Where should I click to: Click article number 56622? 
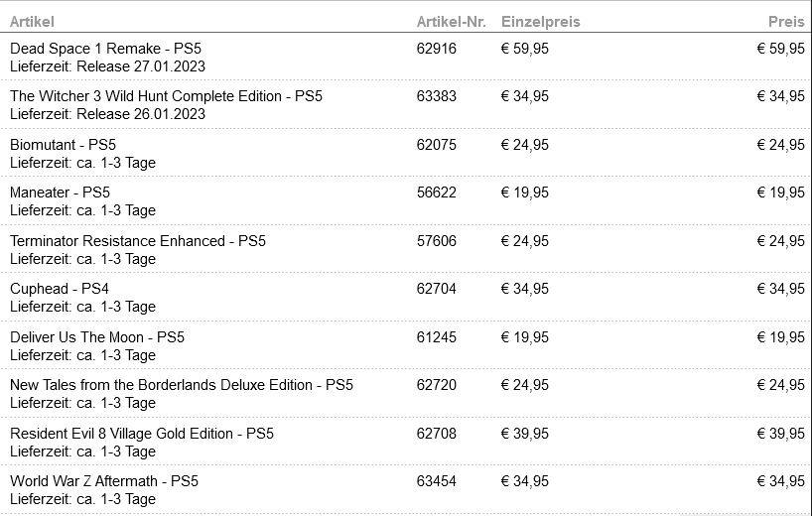[437, 193]
